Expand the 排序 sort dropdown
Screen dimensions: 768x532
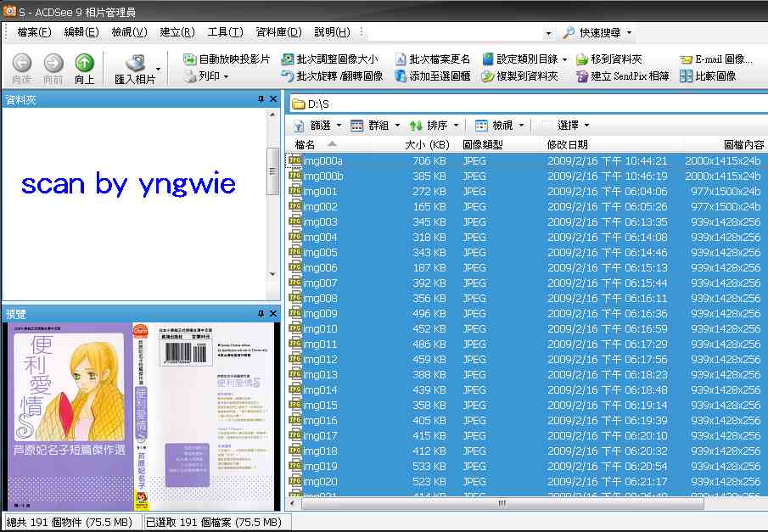[x=456, y=126]
